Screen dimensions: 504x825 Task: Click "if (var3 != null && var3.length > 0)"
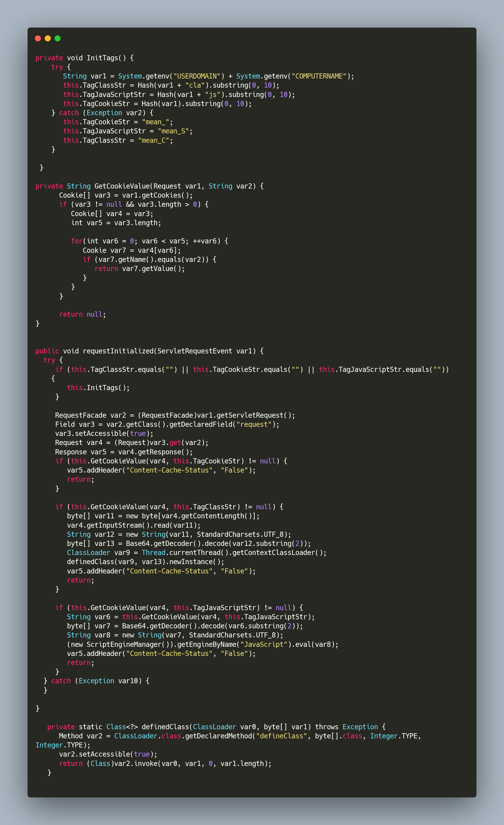tap(134, 204)
